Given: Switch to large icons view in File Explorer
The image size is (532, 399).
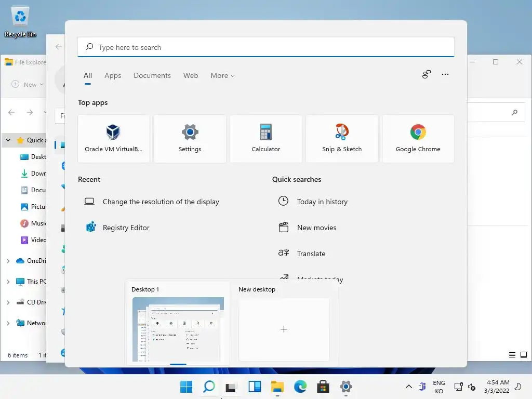Looking at the screenshot, I should coord(524,355).
